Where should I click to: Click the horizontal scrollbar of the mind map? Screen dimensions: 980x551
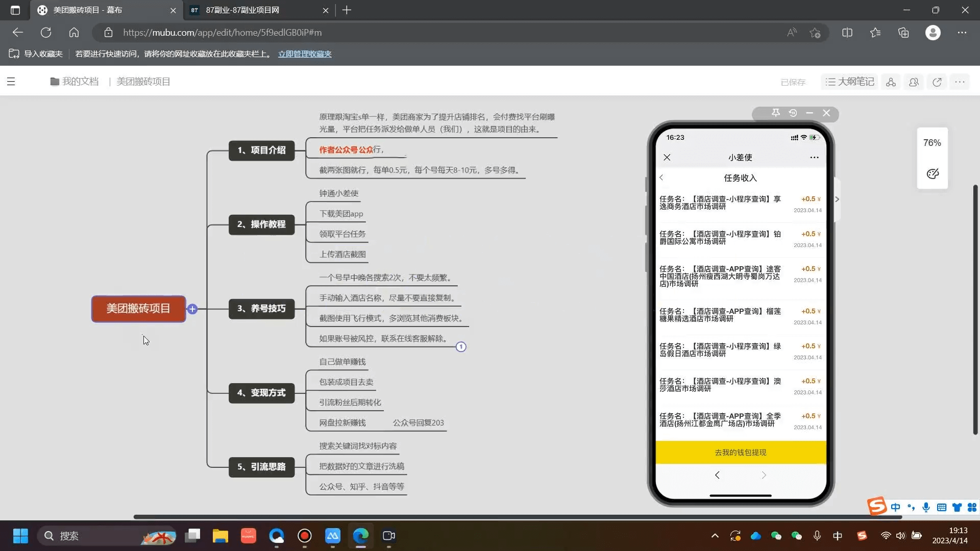pyautogui.click(x=517, y=517)
